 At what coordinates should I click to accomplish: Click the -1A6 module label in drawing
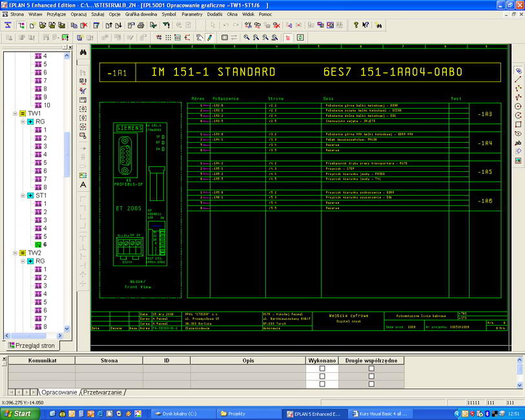pos(485,201)
